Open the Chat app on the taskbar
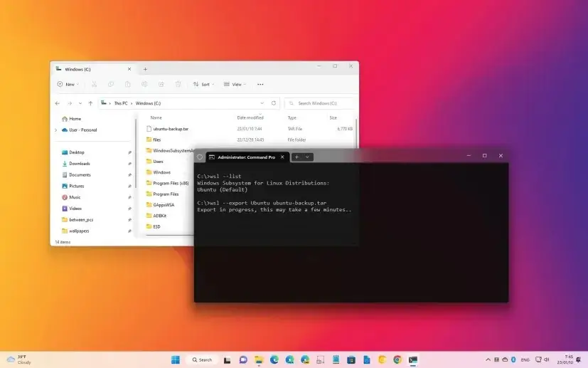 pos(243,359)
